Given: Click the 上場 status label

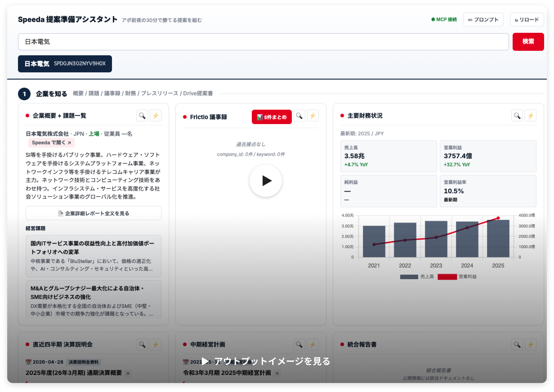Looking at the screenshot, I should click(x=94, y=134).
